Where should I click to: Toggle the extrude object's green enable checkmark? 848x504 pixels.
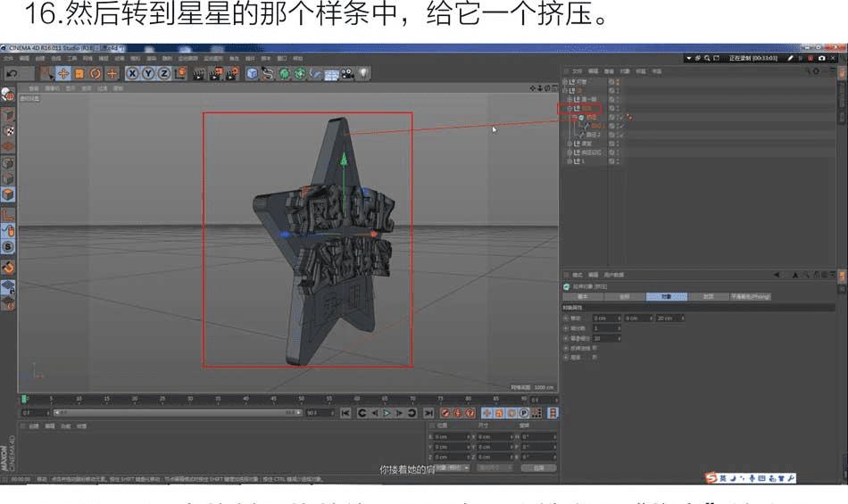click(620, 117)
